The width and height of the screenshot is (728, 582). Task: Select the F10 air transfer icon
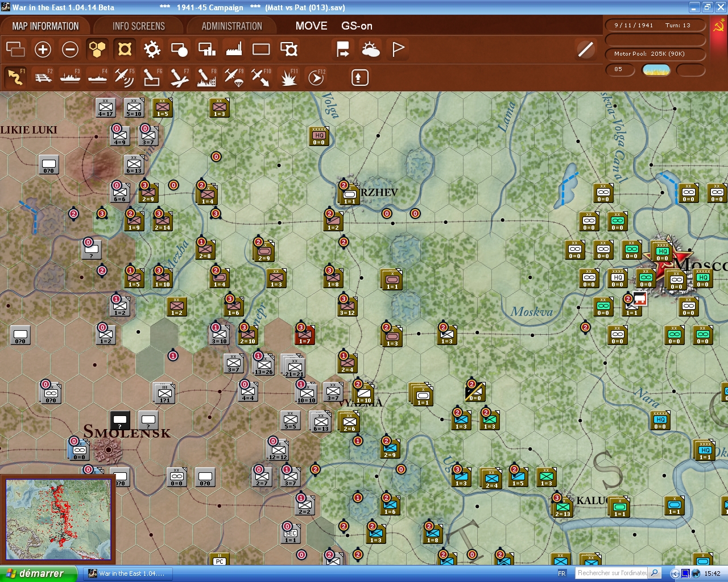point(261,77)
